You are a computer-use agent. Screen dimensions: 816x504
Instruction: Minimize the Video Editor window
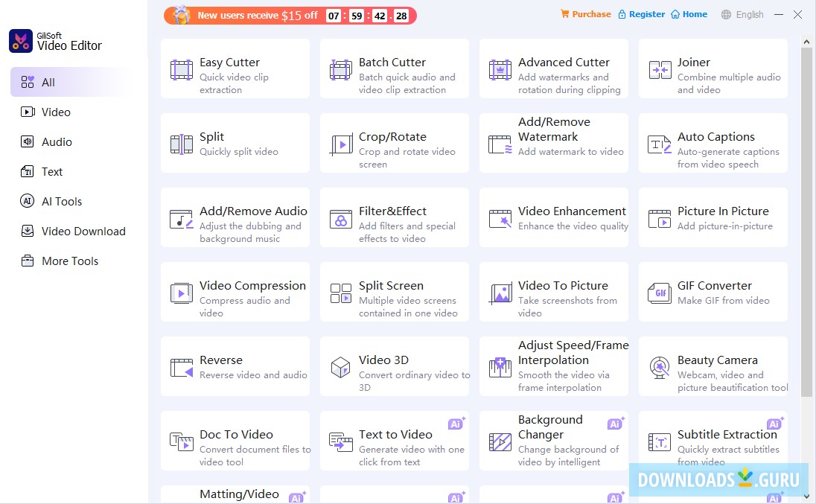(779, 15)
